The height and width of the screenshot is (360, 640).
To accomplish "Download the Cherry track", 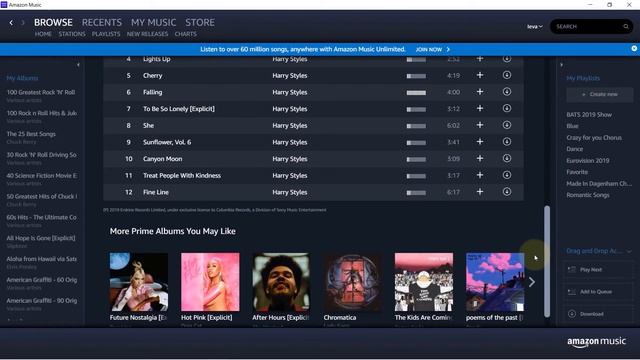I will [507, 75].
